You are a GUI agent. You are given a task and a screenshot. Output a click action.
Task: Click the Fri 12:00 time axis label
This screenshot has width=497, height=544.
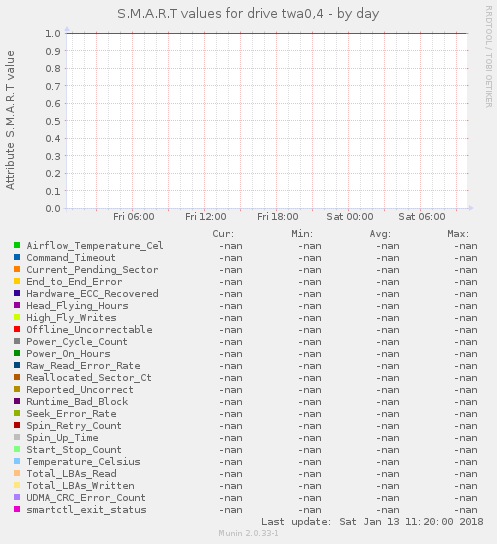pyautogui.click(x=206, y=216)
